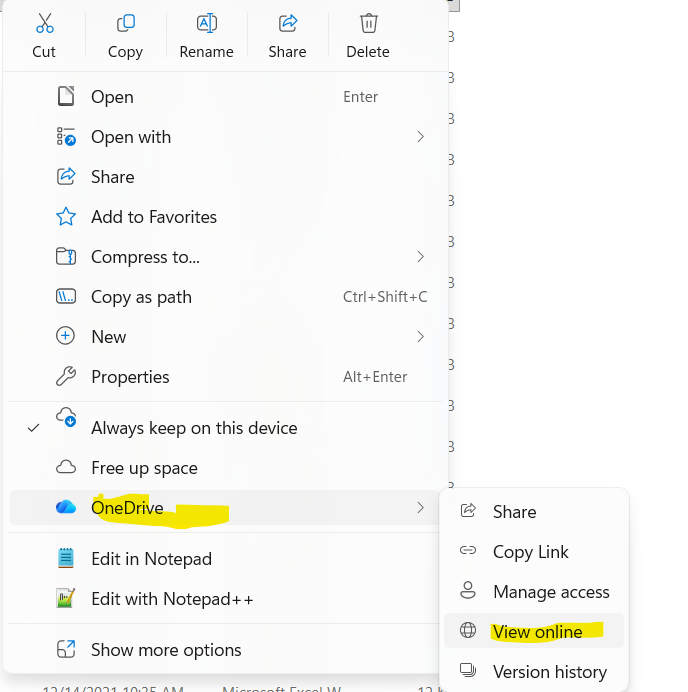Choose Free up space
The image size is (688, 692).
225,468
